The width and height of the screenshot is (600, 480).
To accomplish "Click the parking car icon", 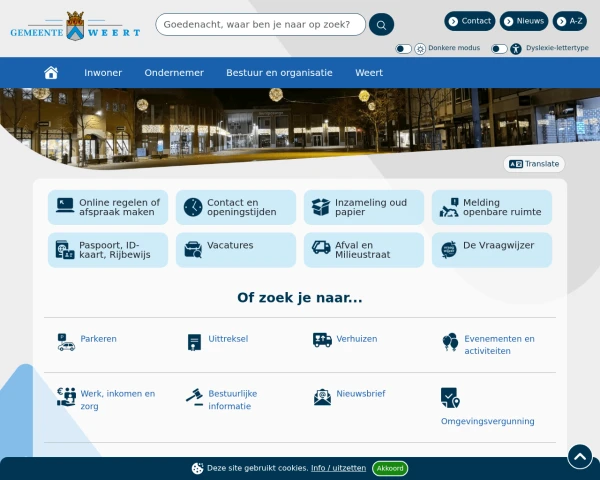I will point(66,342).
